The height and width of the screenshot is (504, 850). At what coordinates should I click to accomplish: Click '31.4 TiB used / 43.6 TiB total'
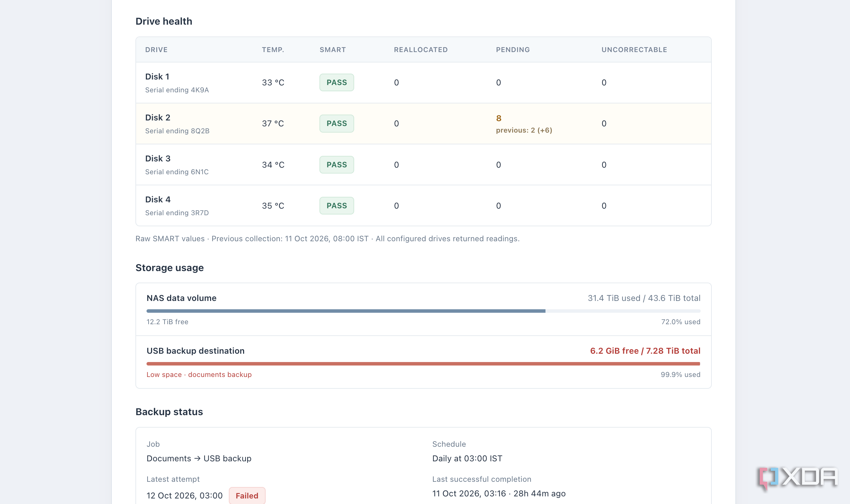[x=644, y=298]
